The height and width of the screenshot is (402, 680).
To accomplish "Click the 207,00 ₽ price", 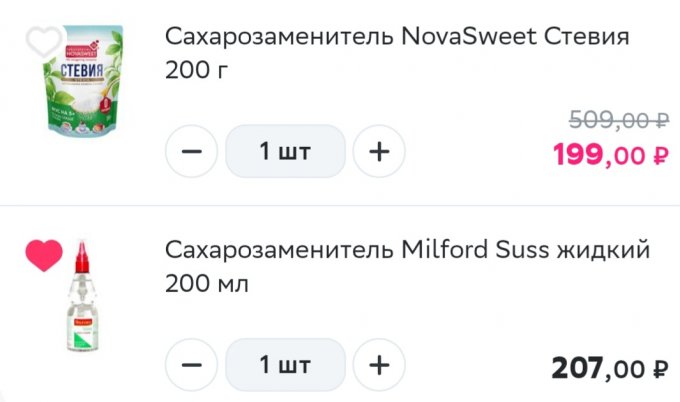I will [x=610, y=368].
